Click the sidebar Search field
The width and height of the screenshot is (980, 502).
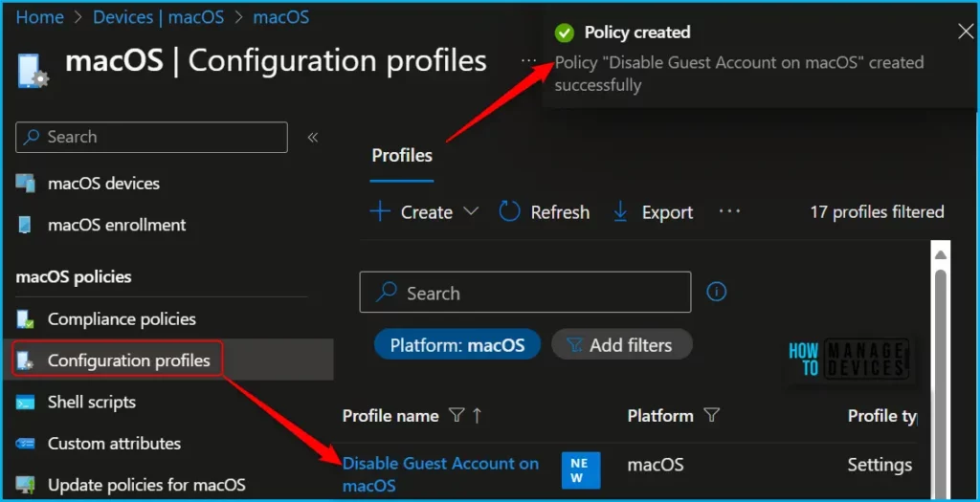(151, 138)
